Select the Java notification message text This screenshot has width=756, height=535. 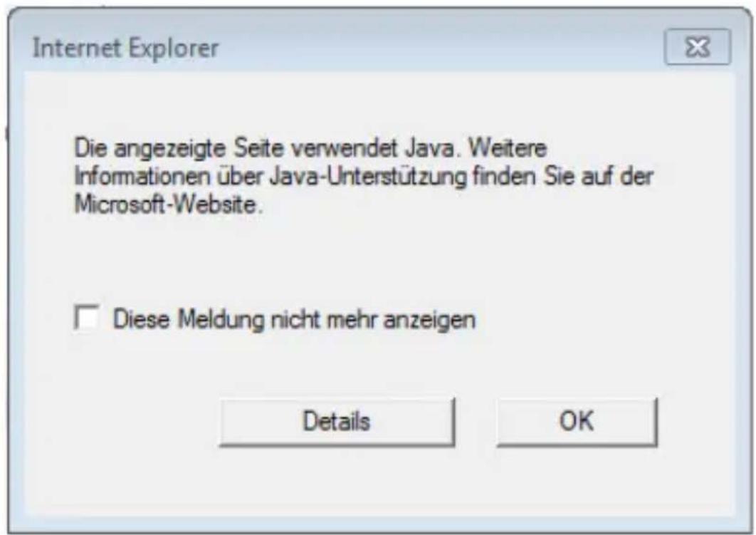(x=364, y=177)
